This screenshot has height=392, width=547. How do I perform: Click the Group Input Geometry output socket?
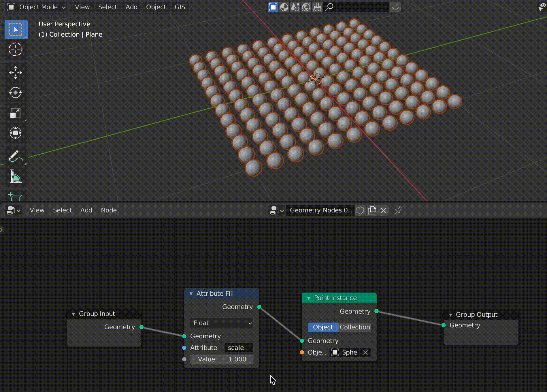[142, 327]
